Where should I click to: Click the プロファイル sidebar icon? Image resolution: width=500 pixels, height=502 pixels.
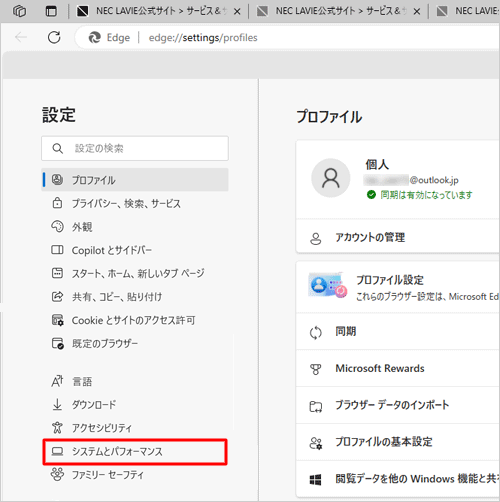click(57, 180)
